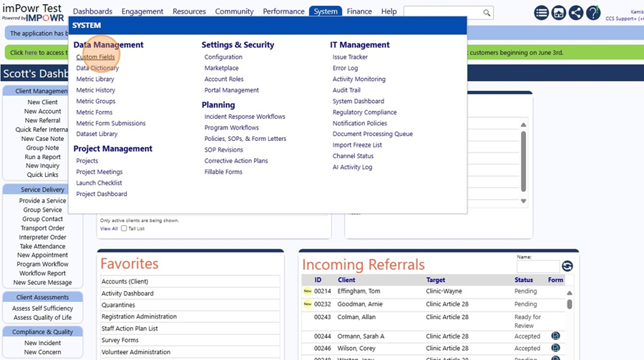The image size is (644, 360).
Task: Open Metric History link
Action: pyautogui.click(x=96, y=90)
